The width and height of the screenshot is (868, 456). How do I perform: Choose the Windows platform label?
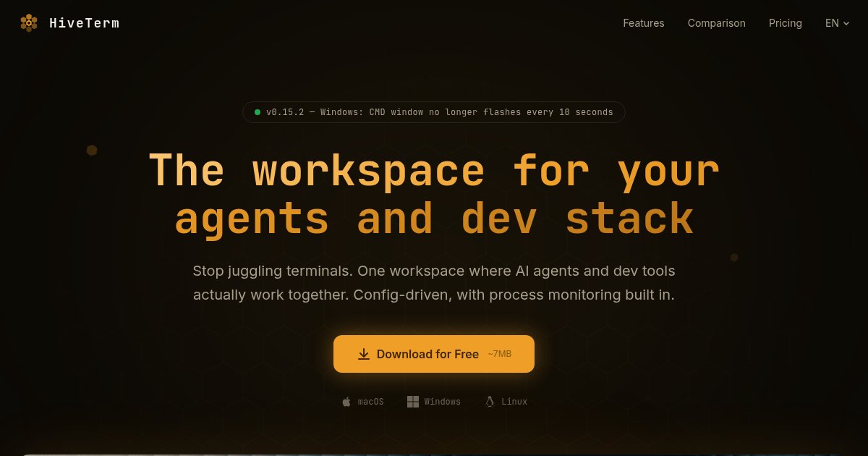[x=442, y=402]
